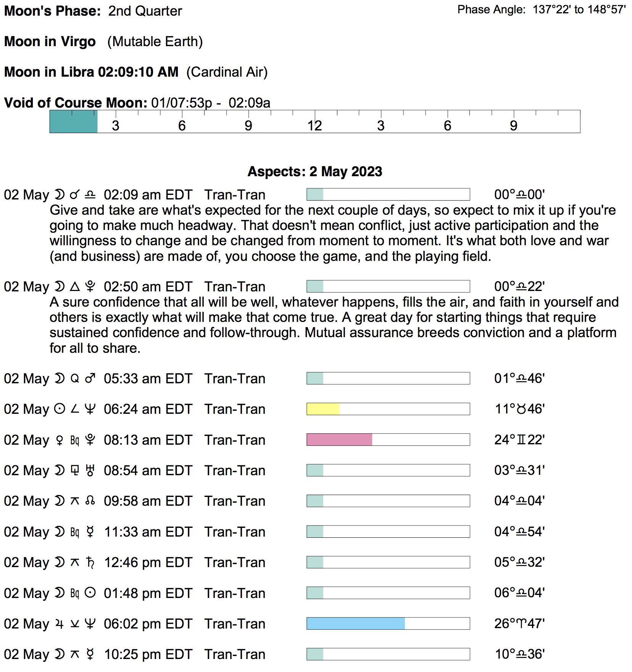Click the Mars symbol in the 05:33 am aspect
632x672 pixels.
pyautogui.click(x=90, y=378)
